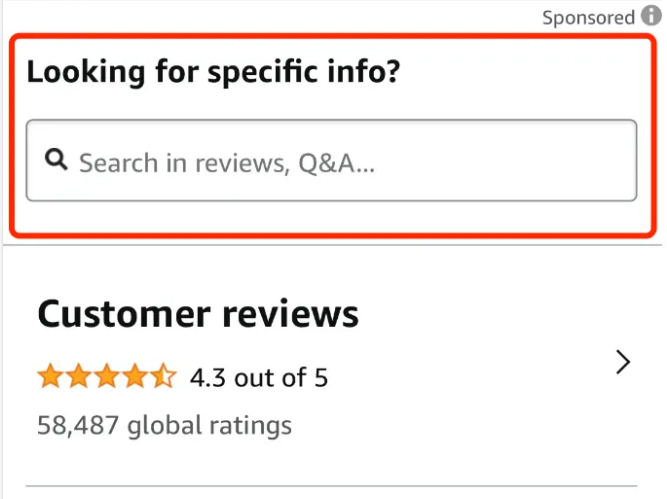This screenshot has height=499, width=667.
Task: Open the "Customer reviews" heading
Action: click(198, 314)
